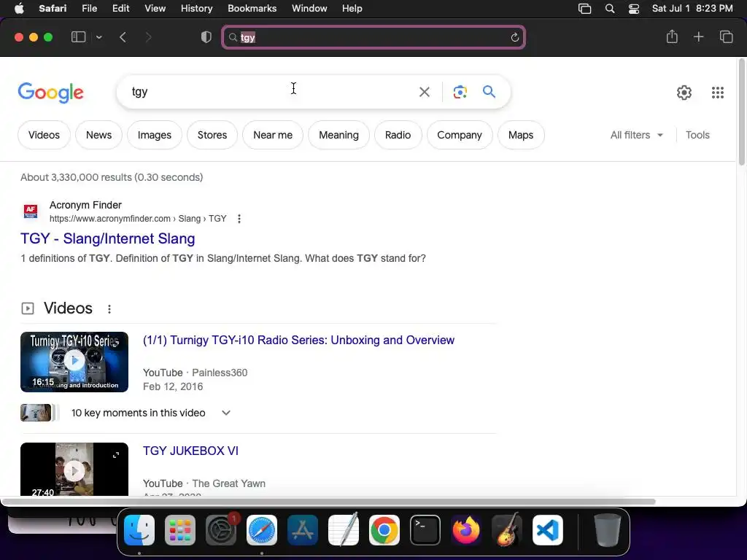Click the horizontal page scrollbar
The image size is (747, 560).
tap(329, 502)
